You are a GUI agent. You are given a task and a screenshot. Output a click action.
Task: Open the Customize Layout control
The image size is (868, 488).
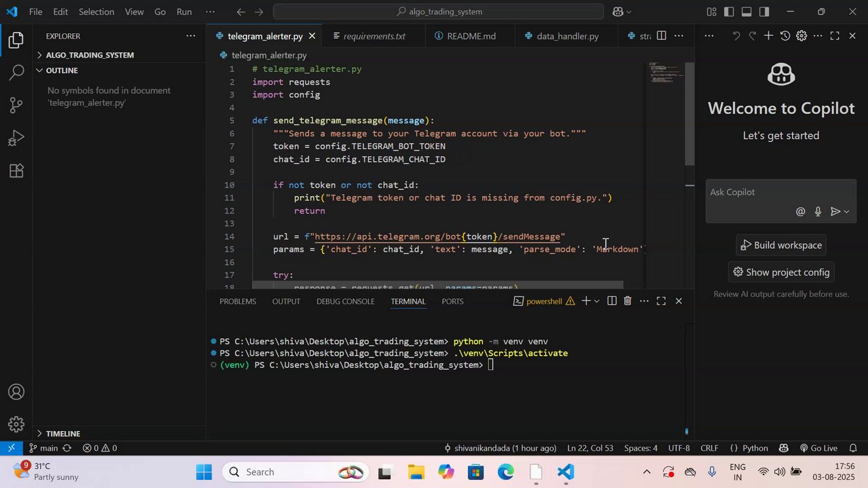(711, 12)
